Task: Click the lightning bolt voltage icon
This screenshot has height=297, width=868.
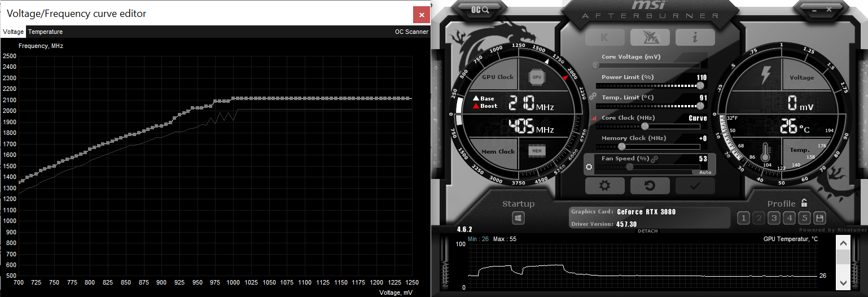Action: point(766,76)
